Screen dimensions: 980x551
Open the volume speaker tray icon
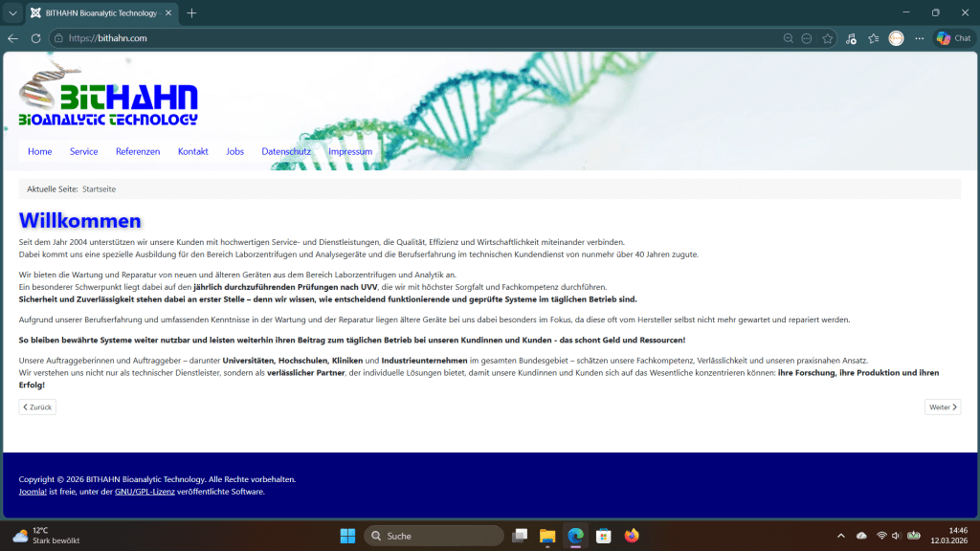point(896,536)
